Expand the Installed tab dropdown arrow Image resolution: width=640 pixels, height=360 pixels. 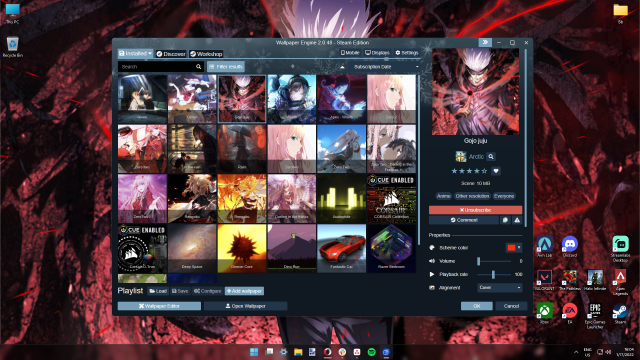pyautogui.click(x=150, y=53)
